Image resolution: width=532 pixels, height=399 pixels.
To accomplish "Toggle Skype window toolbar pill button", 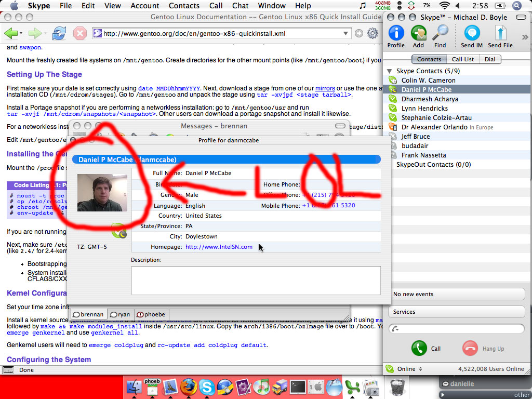I will point(521,17).
